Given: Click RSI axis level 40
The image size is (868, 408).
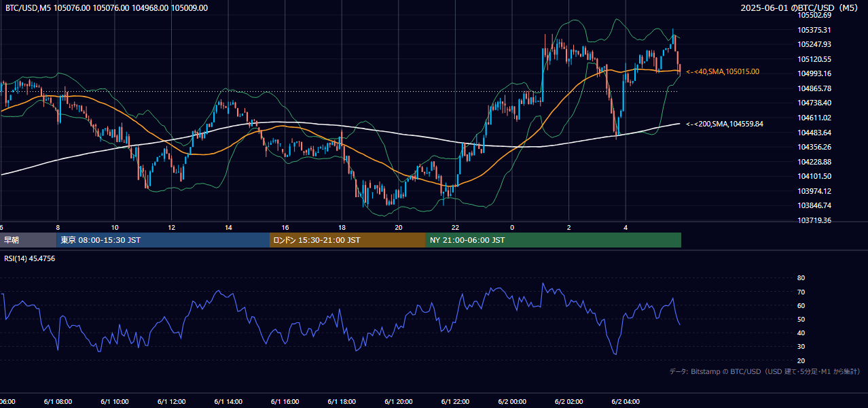Looking at the screenshot, I should click(x=801, y=333).
